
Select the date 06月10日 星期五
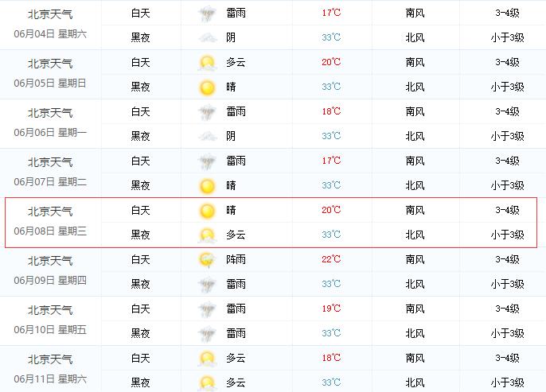tap(50, 330)
